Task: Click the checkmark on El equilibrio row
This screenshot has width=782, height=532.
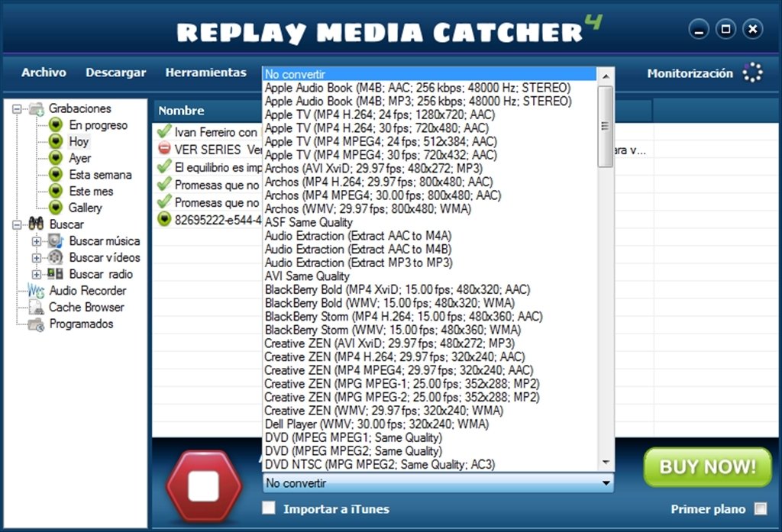Action: (x=164, y=166)
